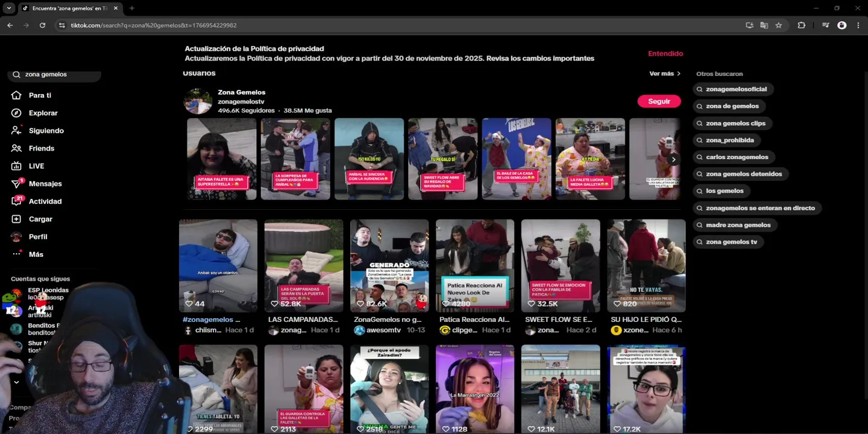
Task: Open the Chrome three-dot menu
Action: click(858, 25)
